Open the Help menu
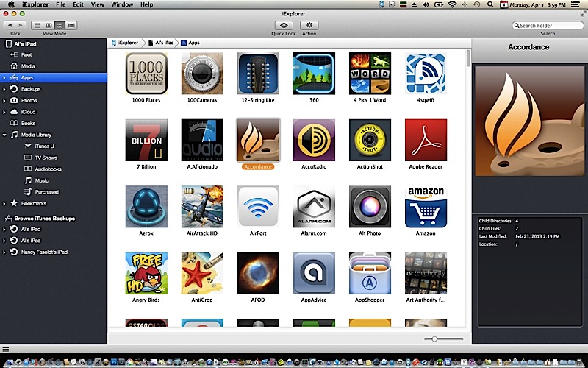The height and width of the screenshot is (368, 588). point(146,4)
